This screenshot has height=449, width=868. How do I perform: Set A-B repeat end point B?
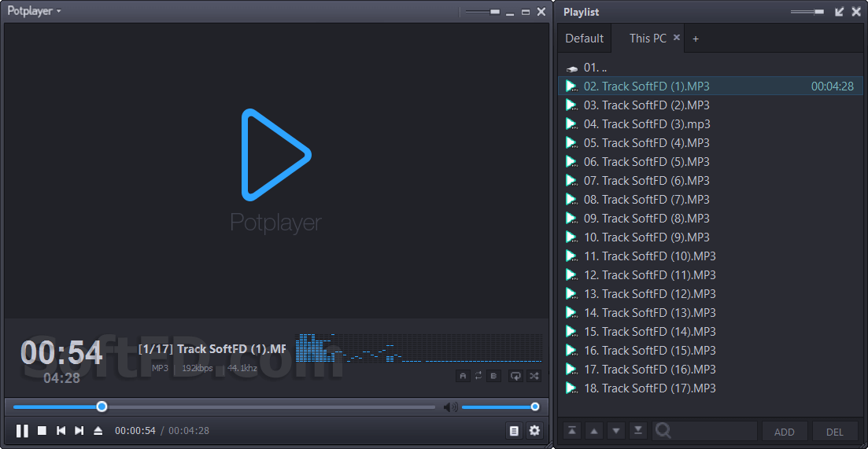493,376
